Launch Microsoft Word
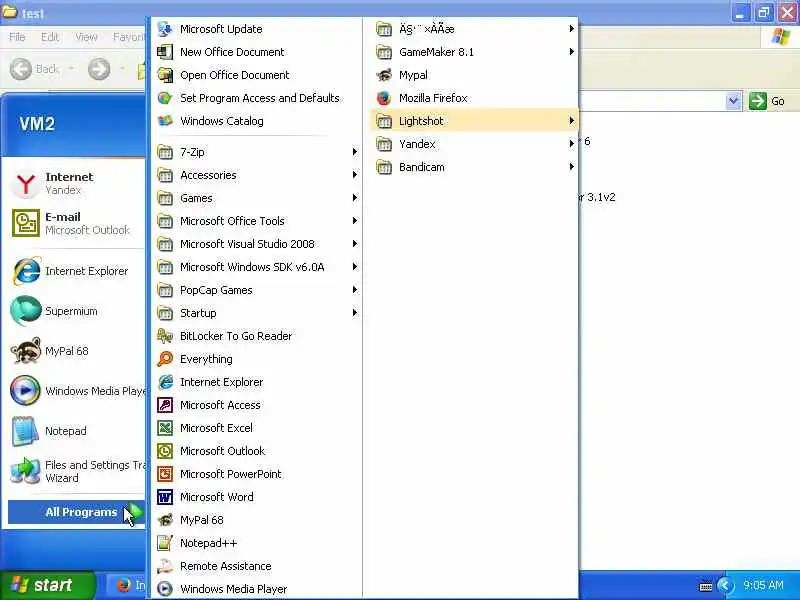 coord(257,496)
